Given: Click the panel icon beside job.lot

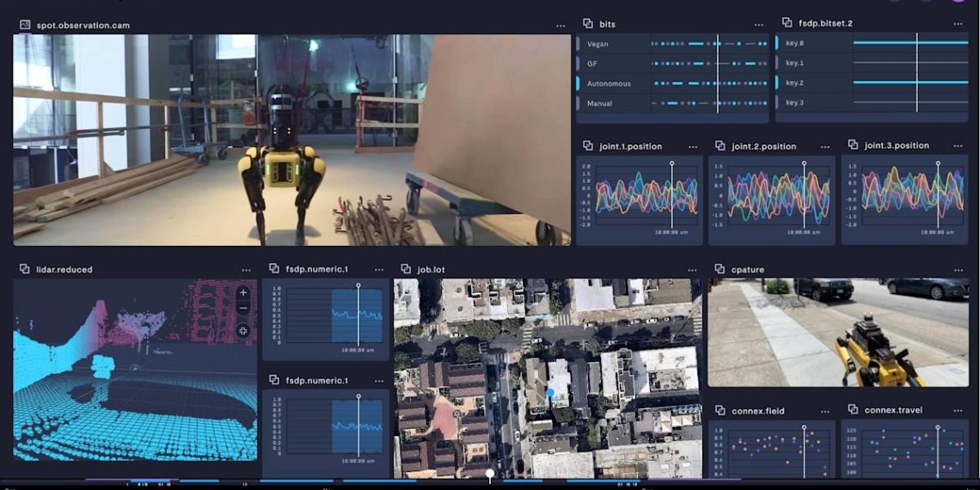Looking at the screenshot, I should click(x=406, y=269).
